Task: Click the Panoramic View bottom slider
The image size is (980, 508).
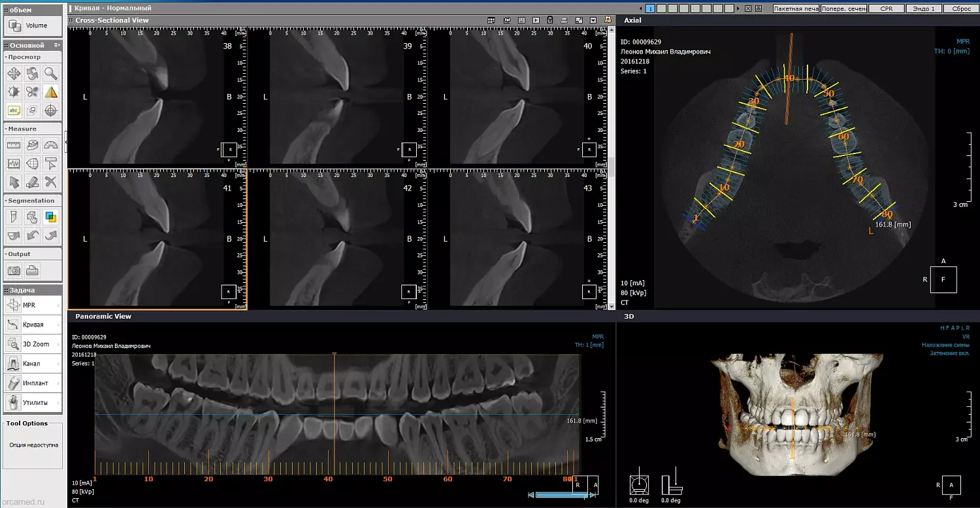Action: click(561, 495)
